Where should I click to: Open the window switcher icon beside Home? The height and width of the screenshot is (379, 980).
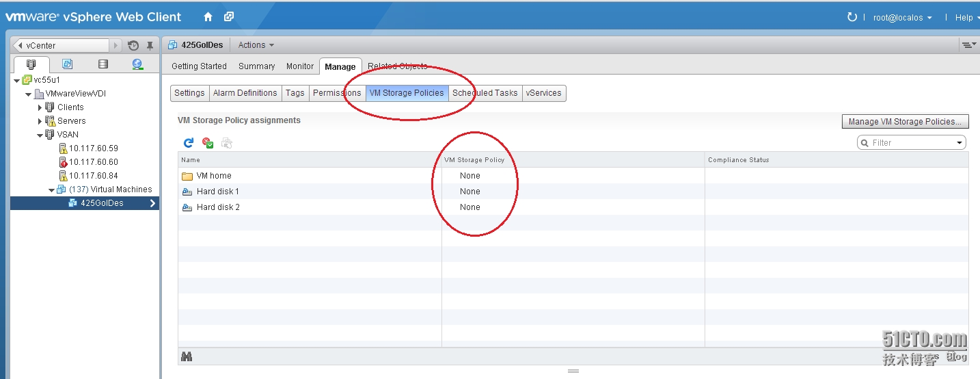(229, 17)
